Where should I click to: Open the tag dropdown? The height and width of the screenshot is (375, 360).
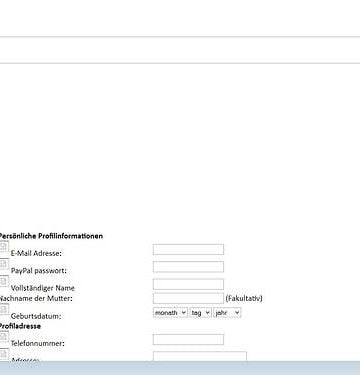click(200, 313)
